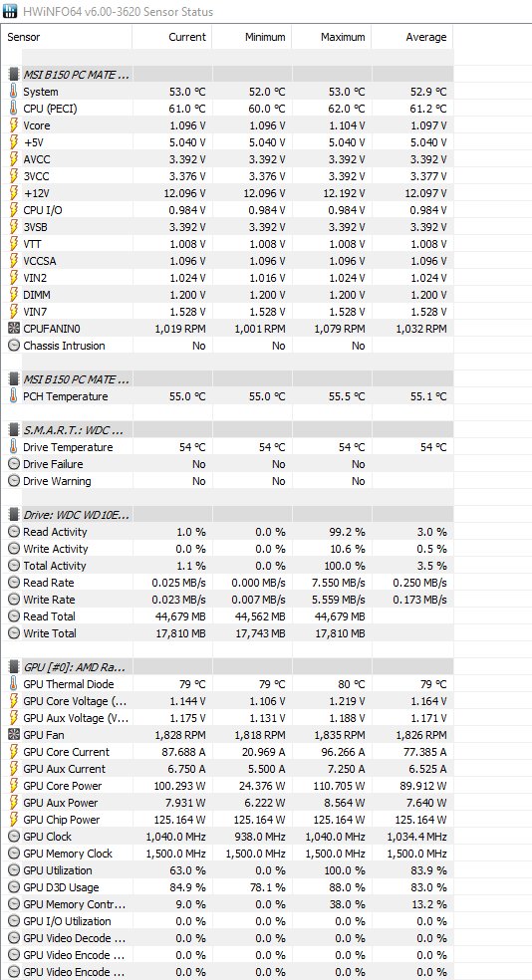Click the icon beside Write Total
The height and width of the screenshot is (980, 532).
14,633
